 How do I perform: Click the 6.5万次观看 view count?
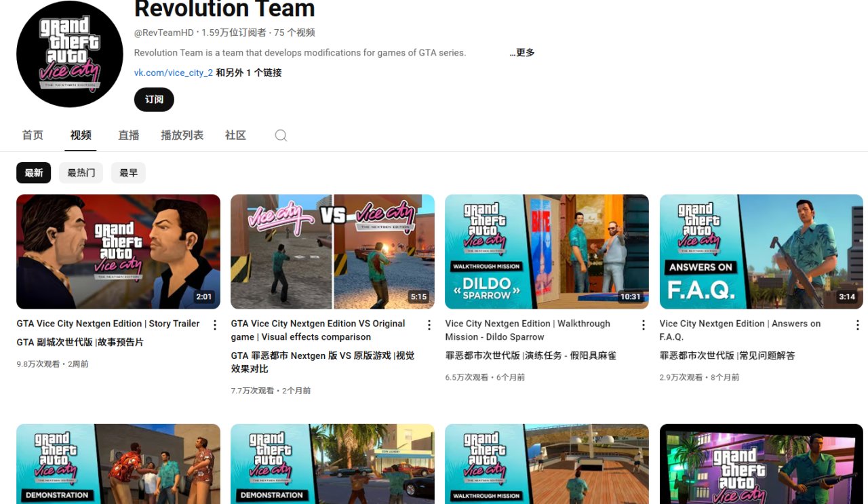coord(467,377)
